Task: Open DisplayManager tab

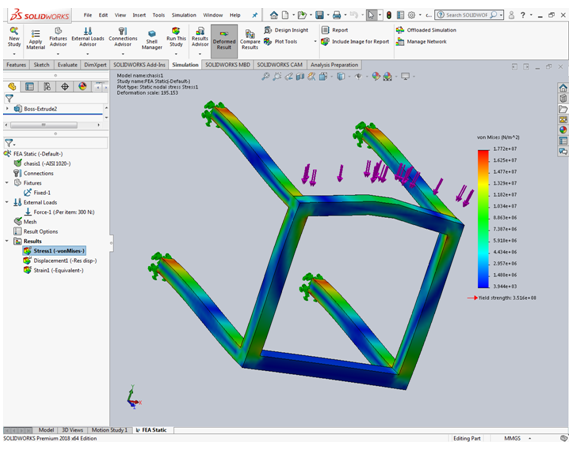Action: point(82,87)
